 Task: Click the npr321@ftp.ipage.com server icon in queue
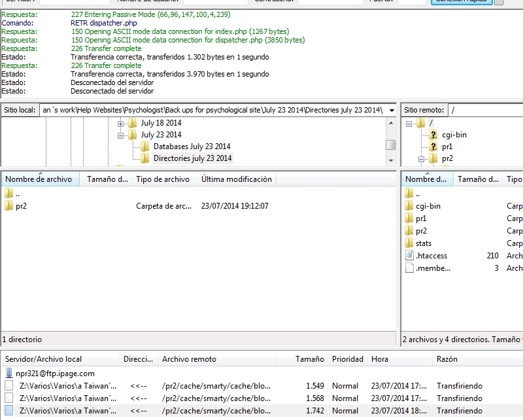pyautogui.click(x=9, y=374)
